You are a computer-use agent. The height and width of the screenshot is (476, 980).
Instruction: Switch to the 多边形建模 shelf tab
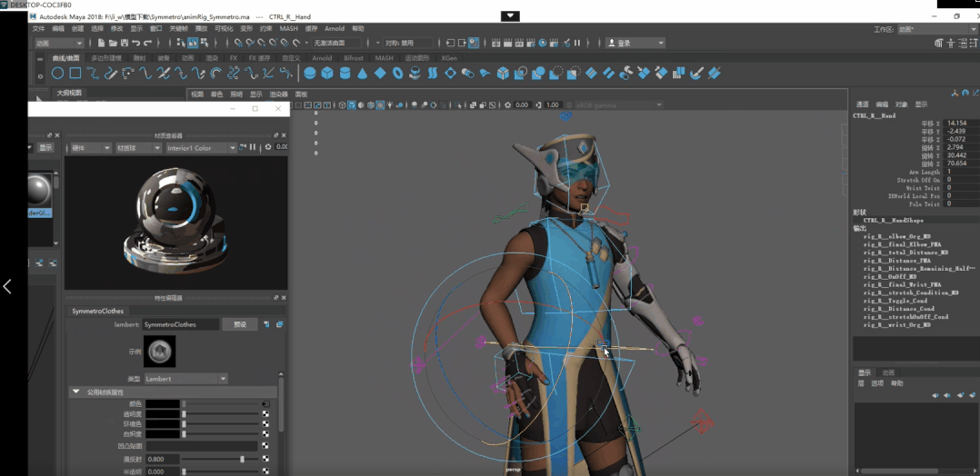tap(105, 57)
